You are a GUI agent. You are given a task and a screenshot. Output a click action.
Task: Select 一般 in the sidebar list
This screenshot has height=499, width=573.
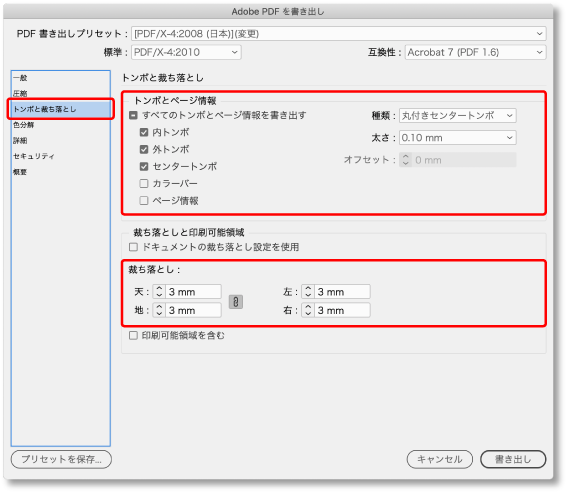[61, 78]
